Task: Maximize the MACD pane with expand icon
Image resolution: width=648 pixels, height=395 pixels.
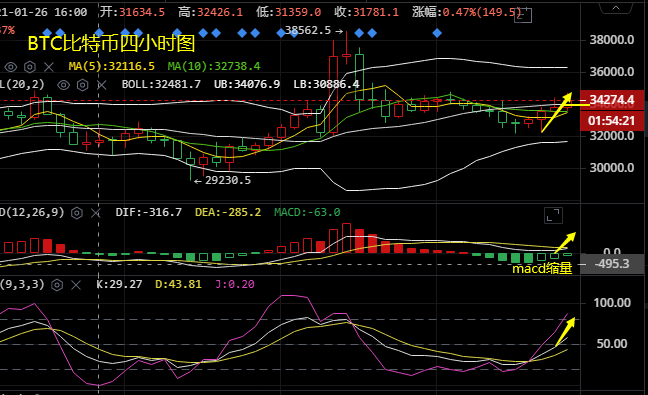Action: [553, 215]
